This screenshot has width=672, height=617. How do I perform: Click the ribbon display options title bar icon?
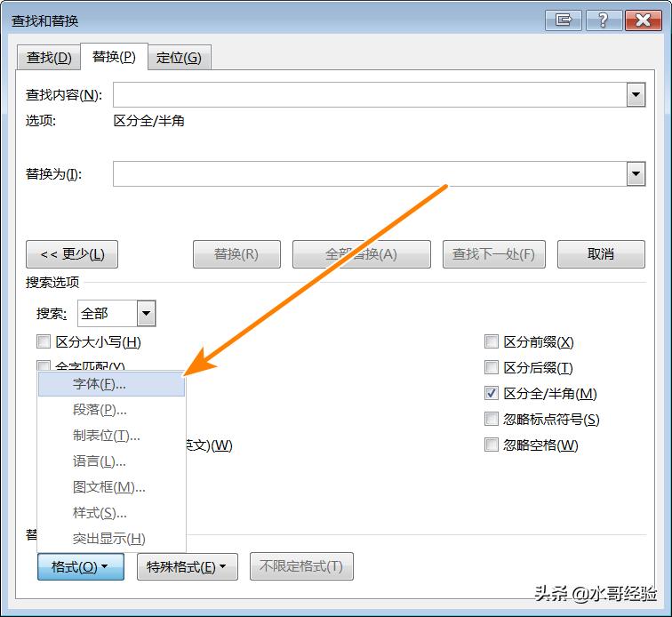click(x=564, y=20)
